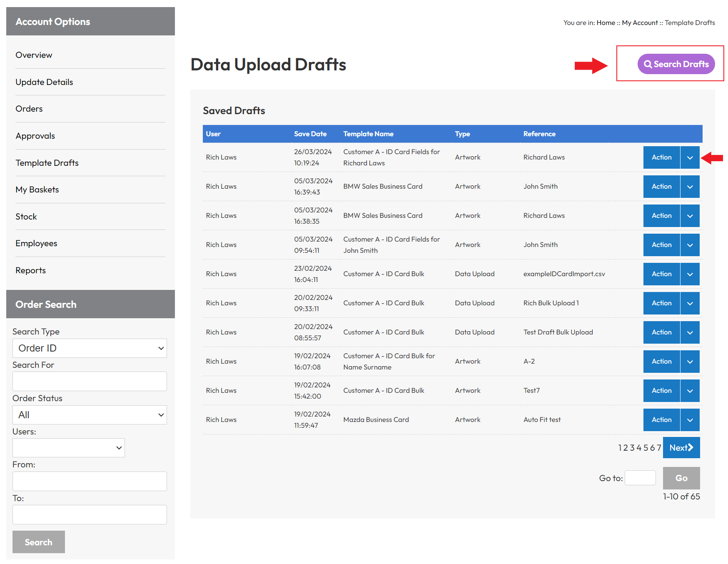
Task: Click the Home breadcrumb link
Action: click(606, 23)
